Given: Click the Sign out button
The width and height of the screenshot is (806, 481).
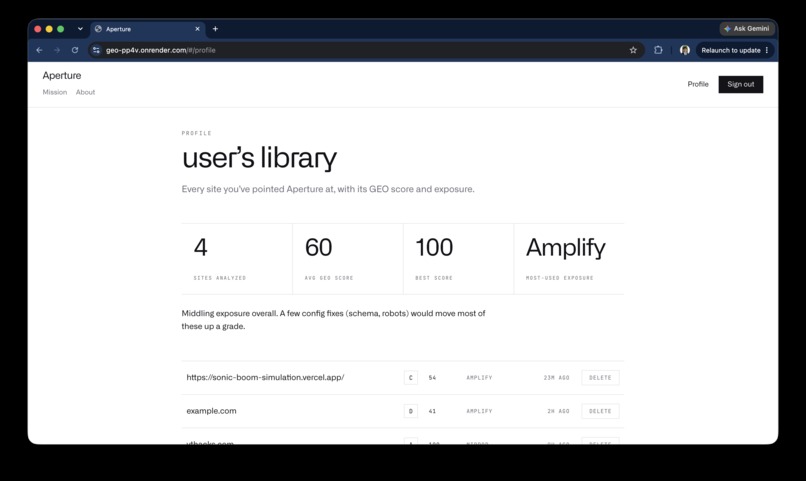Looking at the screenshot, I should click(x=741, y=84).
